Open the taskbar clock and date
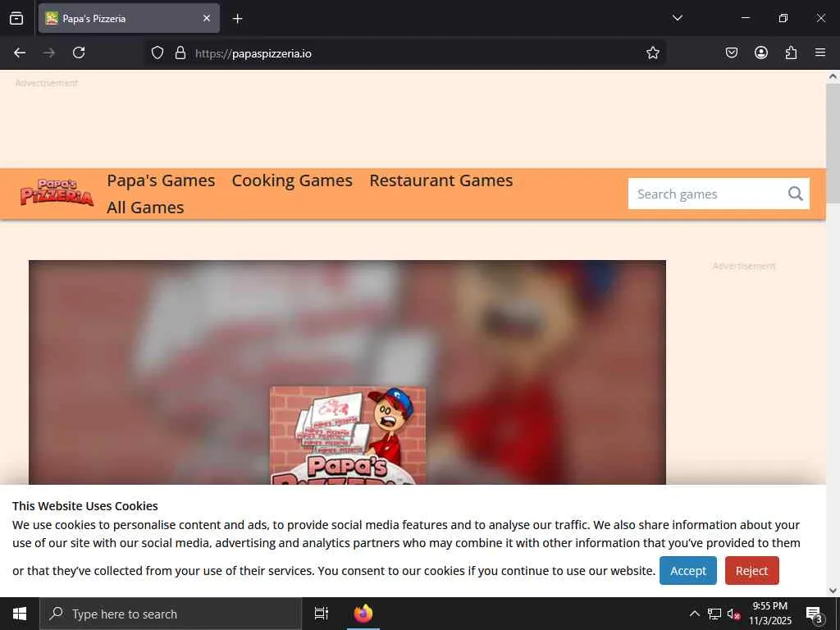Screen dimensions: 840x630 click(x=769, y=614)
